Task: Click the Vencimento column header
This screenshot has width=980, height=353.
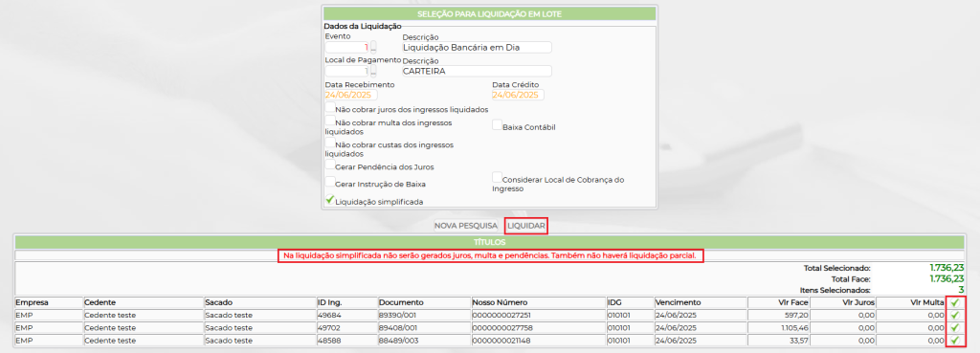Action: (x=701, y=302)
